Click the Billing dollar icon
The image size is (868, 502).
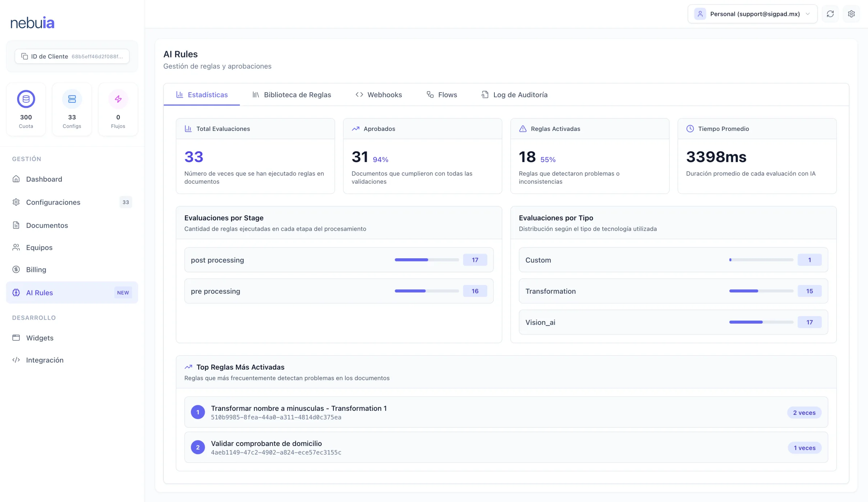[16, 269]
